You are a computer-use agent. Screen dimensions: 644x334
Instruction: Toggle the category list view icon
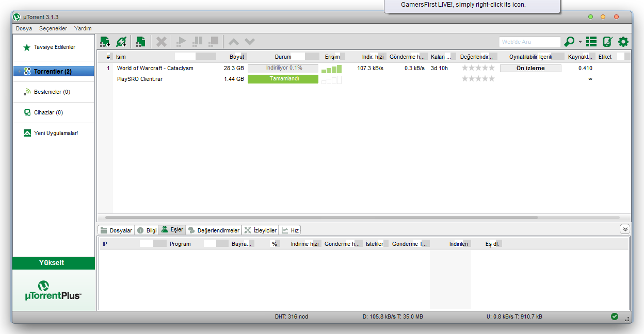point(591,42)
